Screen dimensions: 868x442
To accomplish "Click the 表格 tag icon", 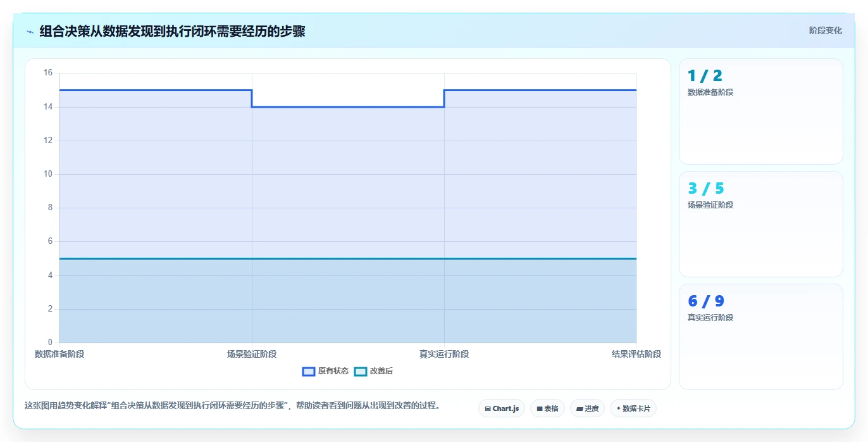I will coord(540,409).
